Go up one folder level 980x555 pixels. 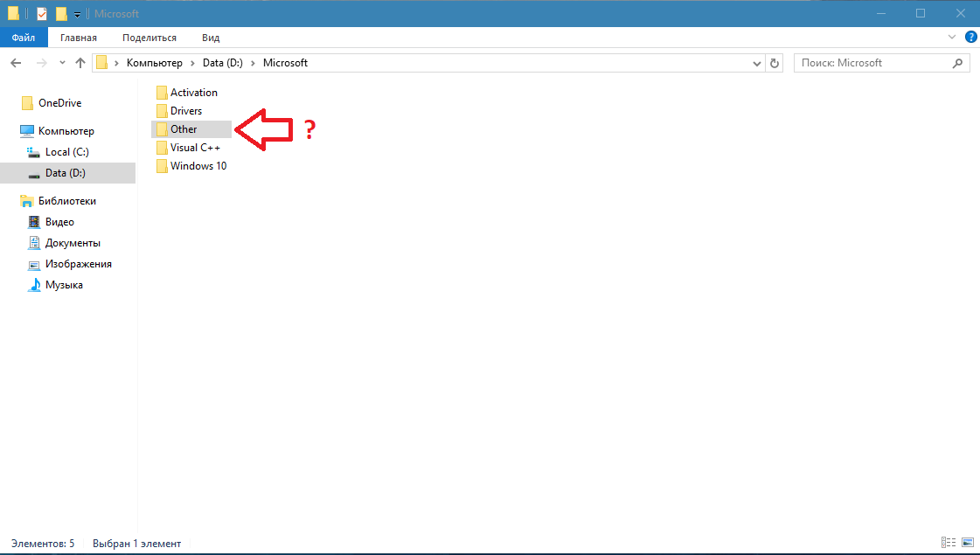click(x=80, y=63)
